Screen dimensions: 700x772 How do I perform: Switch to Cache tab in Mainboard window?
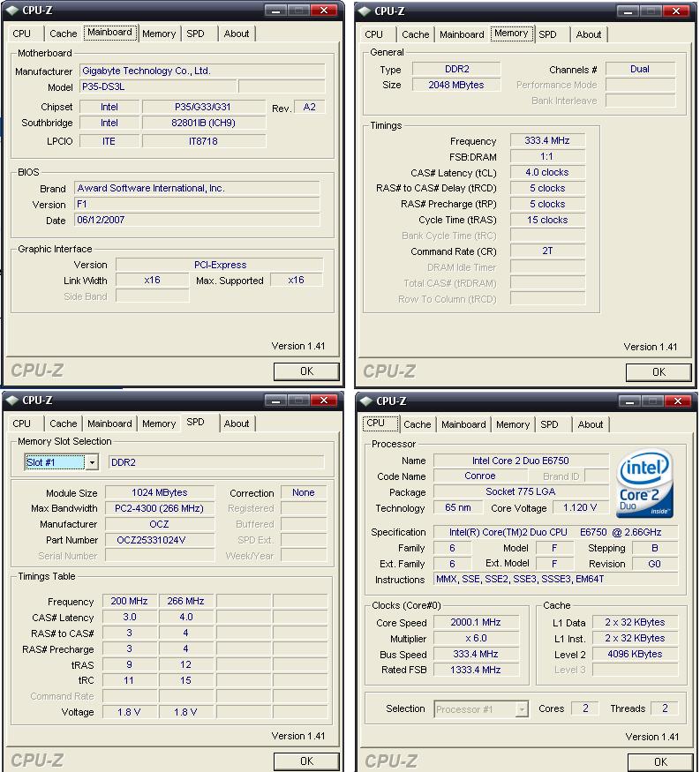click(63, 34)
